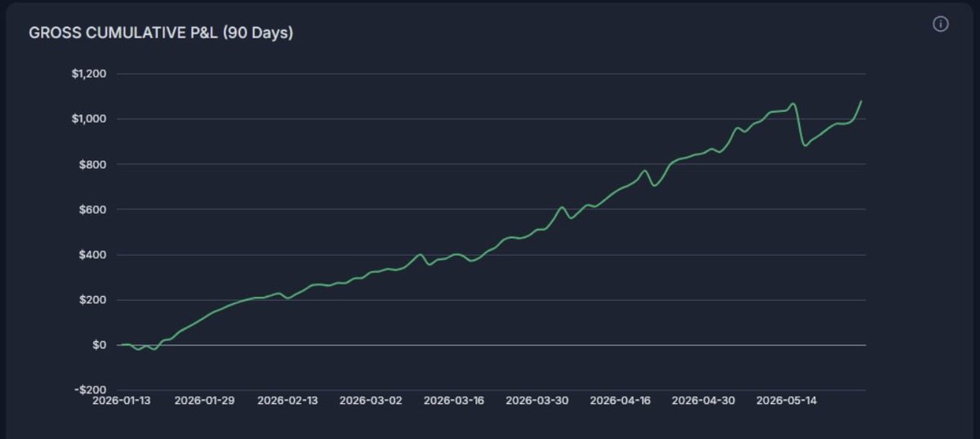
Task: Select the -$200 y-axis label
Action: [91, 390]
